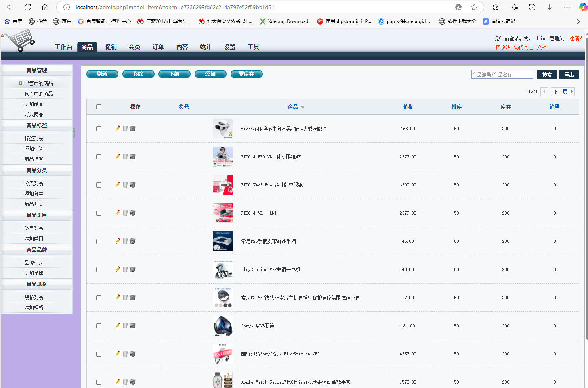
Task: Check the 国行现货Sony/索尼 PlayStation VR2 row
Action: click(99, 354)
